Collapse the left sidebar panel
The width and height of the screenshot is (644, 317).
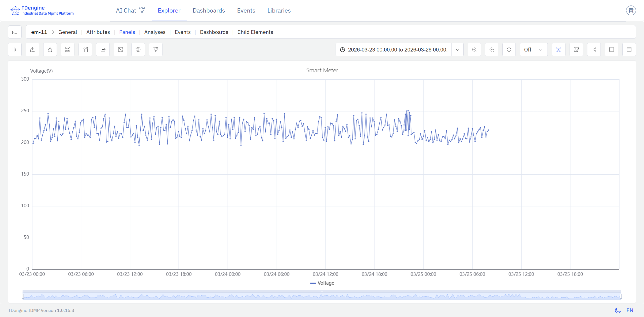click(x=15, y=32)
